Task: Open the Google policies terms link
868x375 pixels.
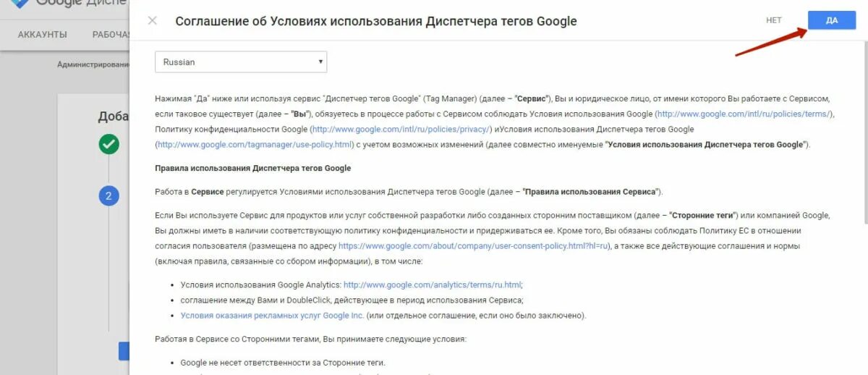Action: point(744,114)
